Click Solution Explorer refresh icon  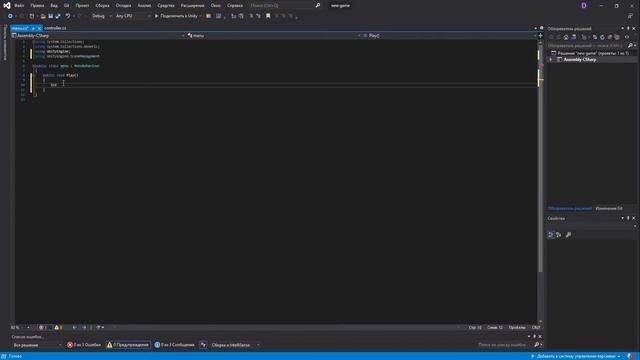tap(602, 37)
